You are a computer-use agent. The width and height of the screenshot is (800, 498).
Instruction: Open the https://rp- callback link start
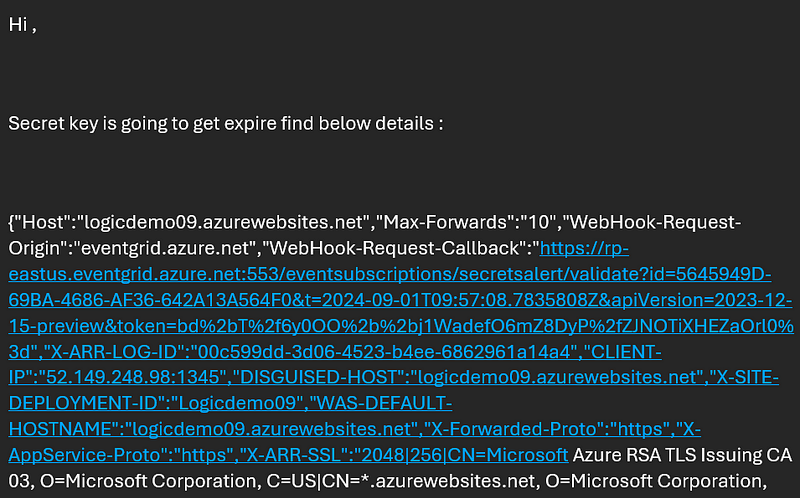(584, 248)
